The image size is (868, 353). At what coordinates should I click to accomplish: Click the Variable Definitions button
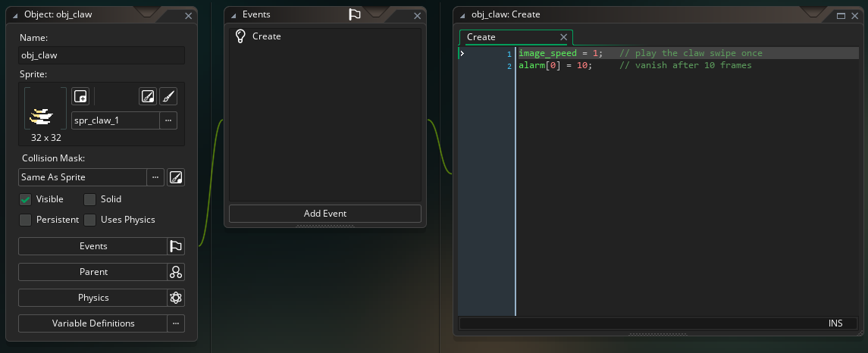pyautogui.click(x=93, y=323)
